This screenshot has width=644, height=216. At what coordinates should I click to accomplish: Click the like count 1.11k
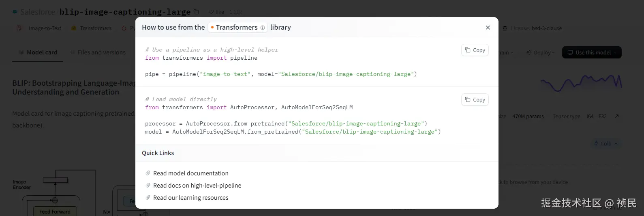point(235,12)
